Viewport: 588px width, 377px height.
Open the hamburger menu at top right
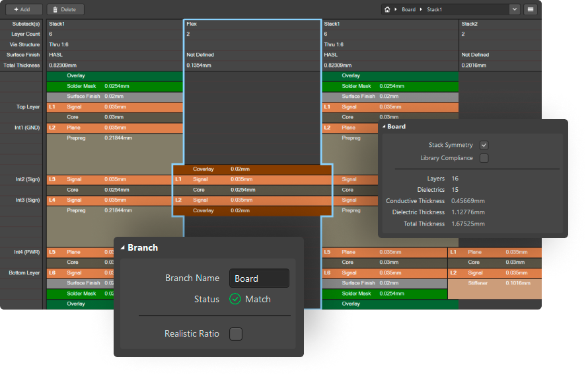[530, 10]
